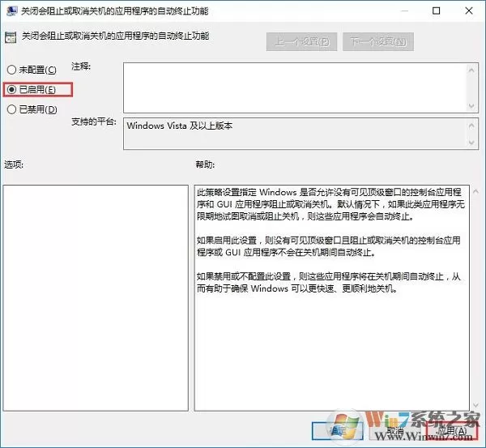Select the 未配置(C) radio button
This screenshot has width=486, height=448.
coord(32,70)
